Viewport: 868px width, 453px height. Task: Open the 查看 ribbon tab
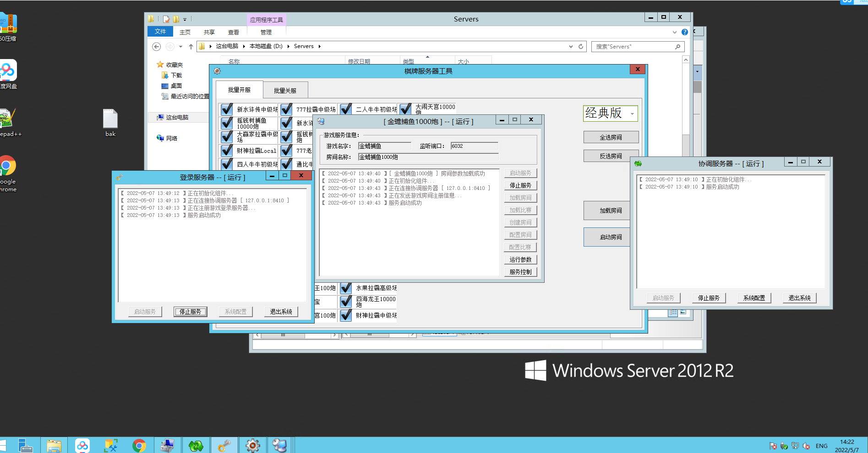pyautogui.click(x=234, y=32)
